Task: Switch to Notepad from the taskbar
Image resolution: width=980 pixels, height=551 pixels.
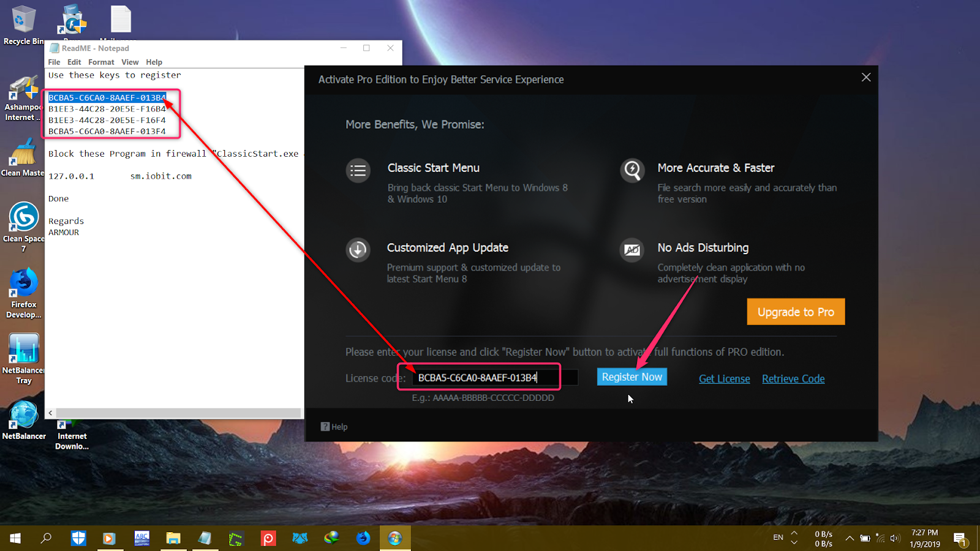Action: [x=205, y=538]
